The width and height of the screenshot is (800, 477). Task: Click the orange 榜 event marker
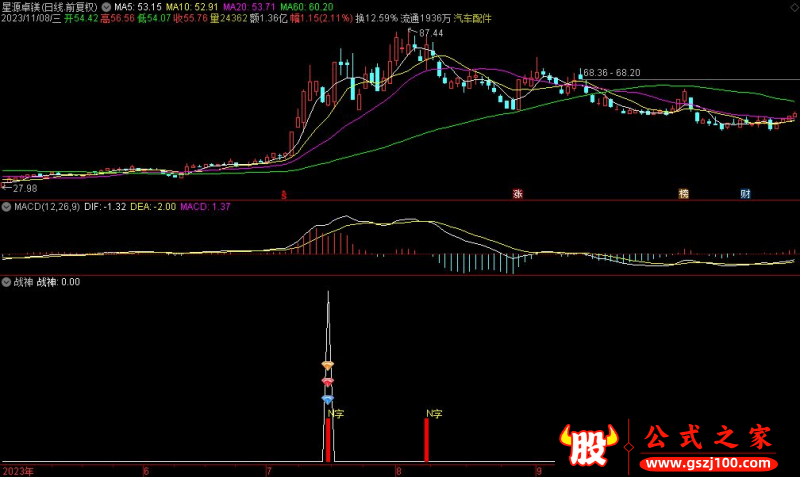[x=684, y=193]
